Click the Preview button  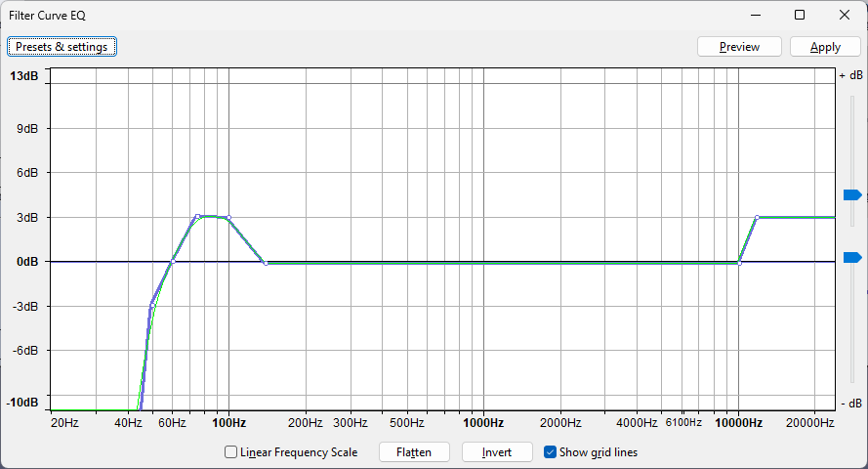[x=739, y=47]
